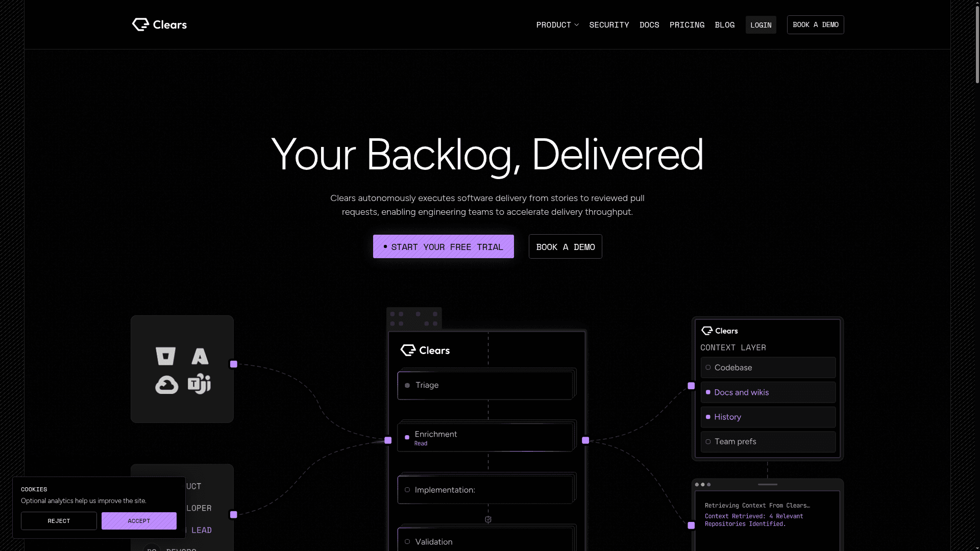Click the 'COOKIES' banner title
Image resolution: width=980 pixels, height=551 pixels.
point(34,489)
